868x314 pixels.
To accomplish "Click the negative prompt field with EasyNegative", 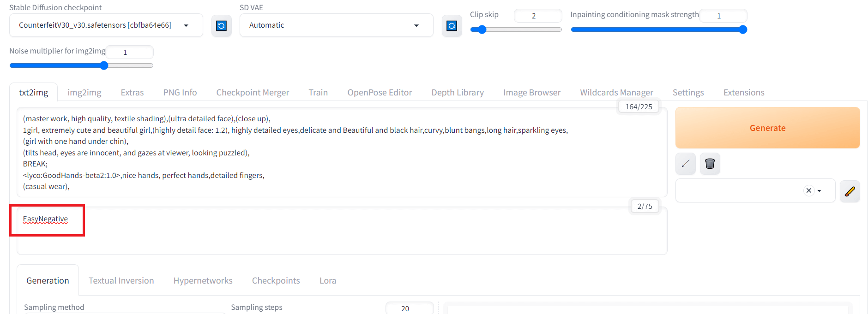I will (342, 231).
